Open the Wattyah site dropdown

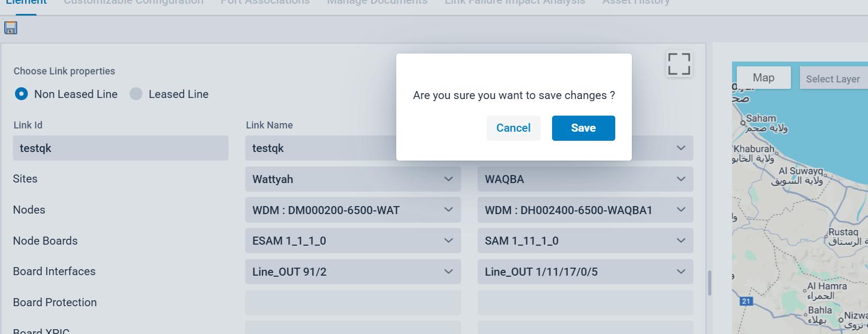353,179
